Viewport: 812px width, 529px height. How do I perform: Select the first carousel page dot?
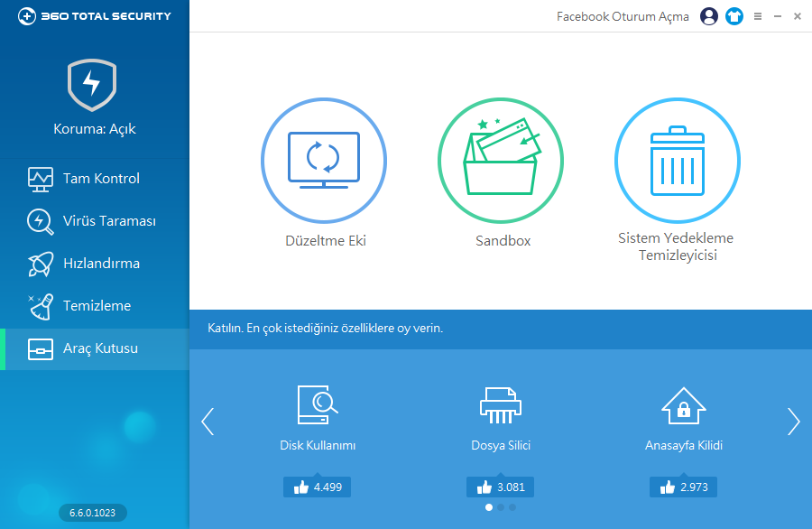[489, 507]
